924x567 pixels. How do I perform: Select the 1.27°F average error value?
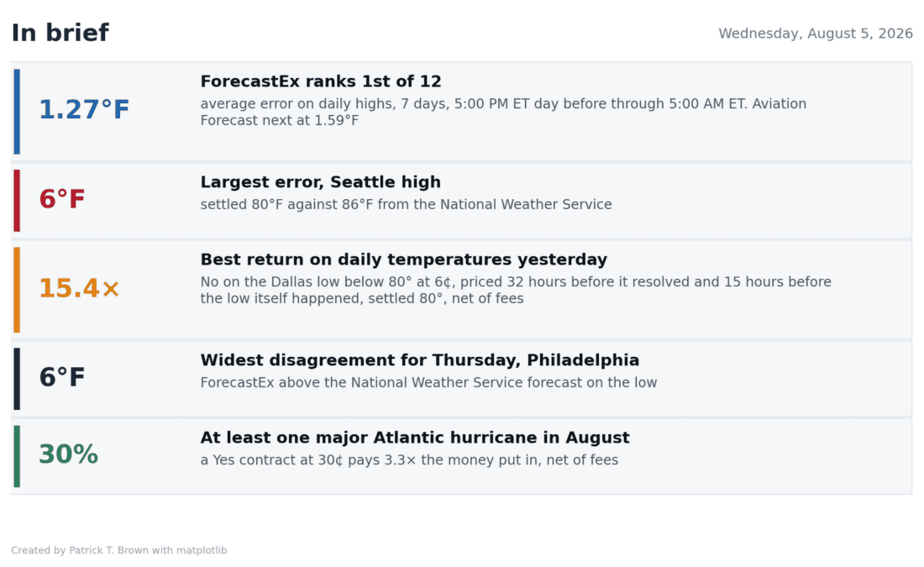coord(84,110)
